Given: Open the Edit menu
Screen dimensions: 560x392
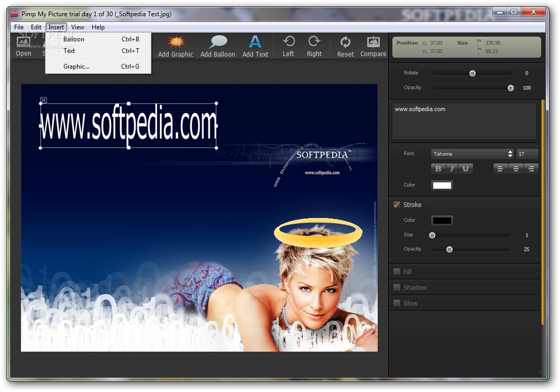Looking at the screenshot, I should click(x=36, y=27).
